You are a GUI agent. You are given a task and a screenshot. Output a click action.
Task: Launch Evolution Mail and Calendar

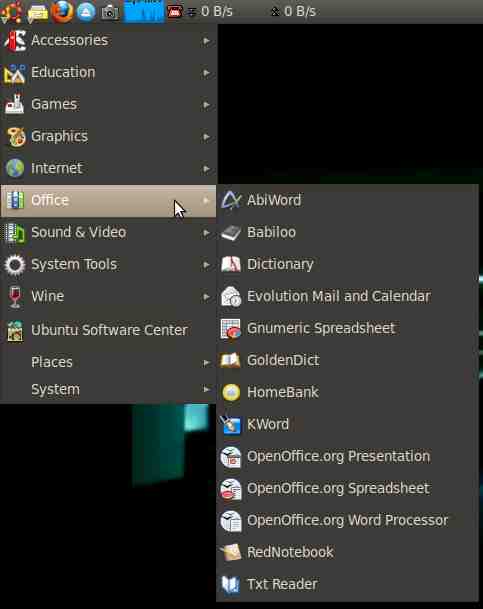coord(347,296)
